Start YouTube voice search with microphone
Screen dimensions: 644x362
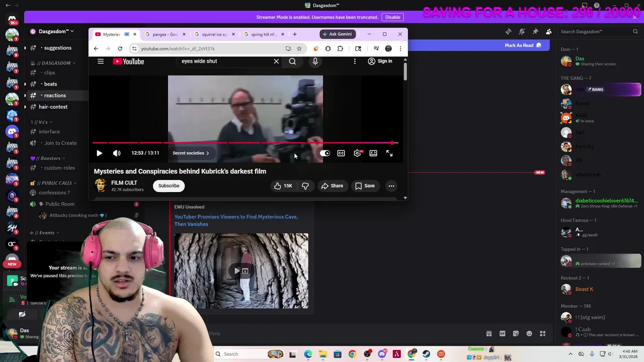(x=315, y=61)
